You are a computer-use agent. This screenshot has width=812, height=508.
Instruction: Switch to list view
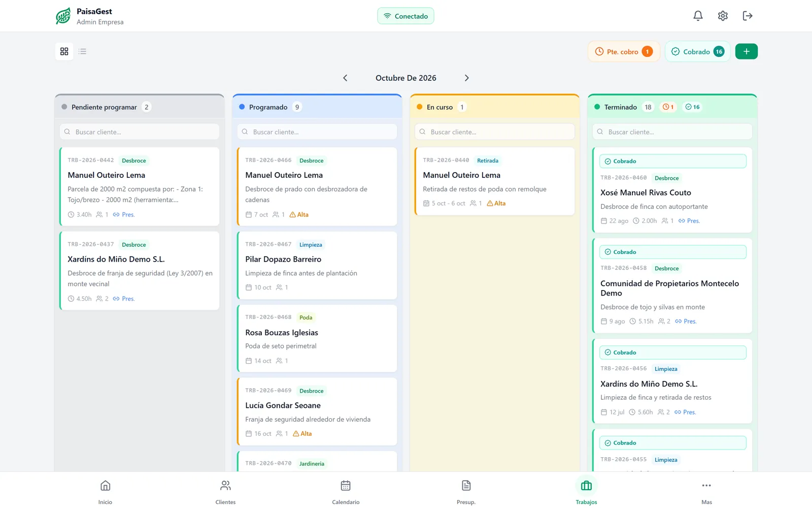pos(83,51)
